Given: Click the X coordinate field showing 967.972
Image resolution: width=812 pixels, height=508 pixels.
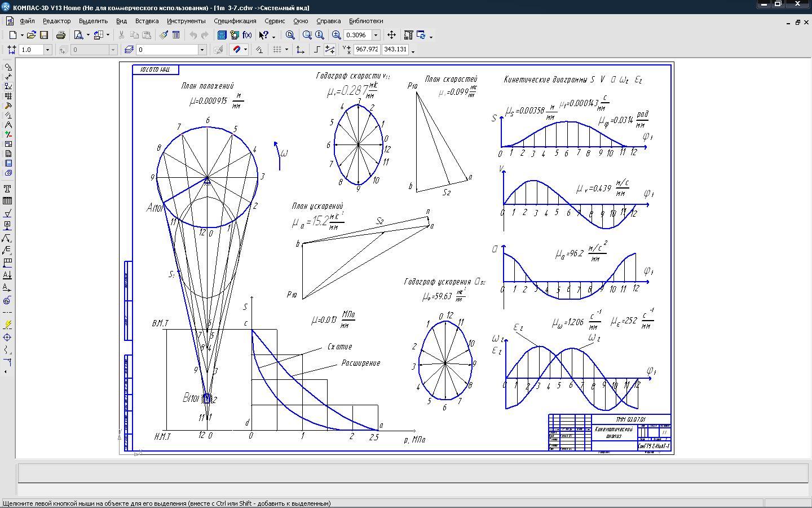Looking at the screenshot, I should 367,50.
